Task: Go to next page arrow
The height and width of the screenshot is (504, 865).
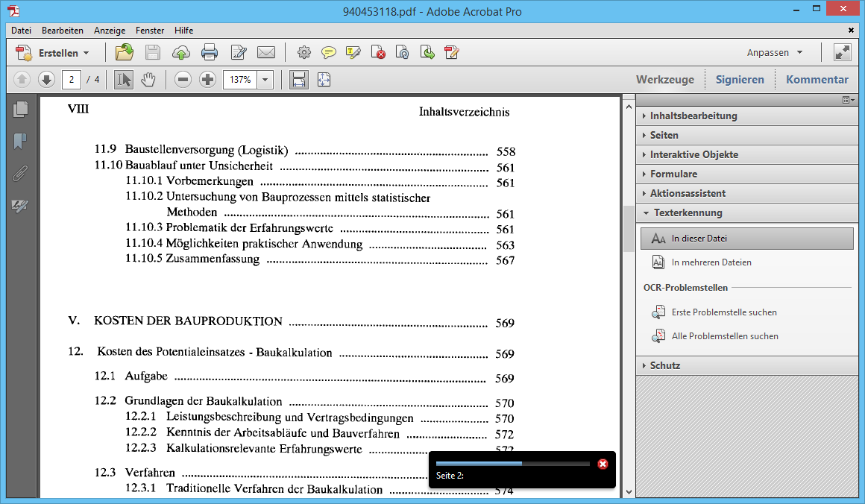Action: point(46,80)
